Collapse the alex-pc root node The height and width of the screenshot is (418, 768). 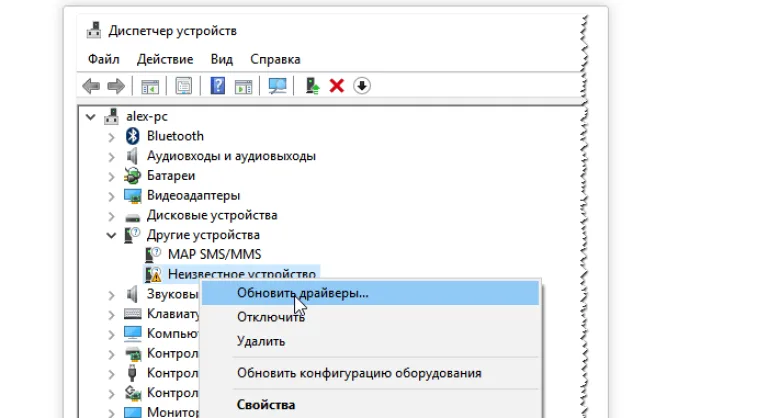[x=90, y=117]
